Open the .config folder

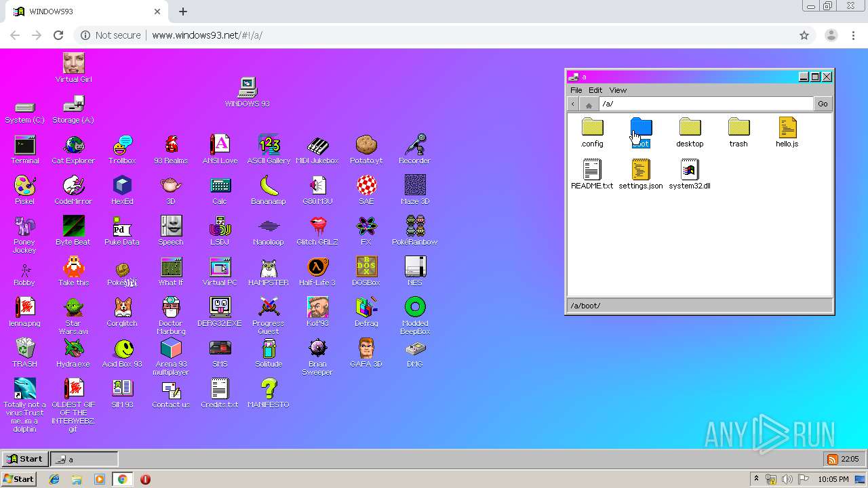pyautogui.click(x=592, y=133)
